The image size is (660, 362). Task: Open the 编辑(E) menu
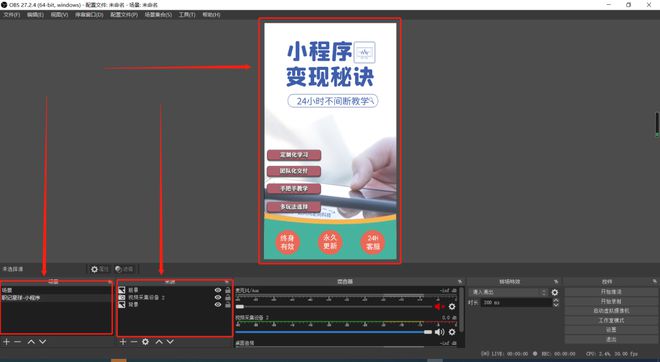click(35, 15)
